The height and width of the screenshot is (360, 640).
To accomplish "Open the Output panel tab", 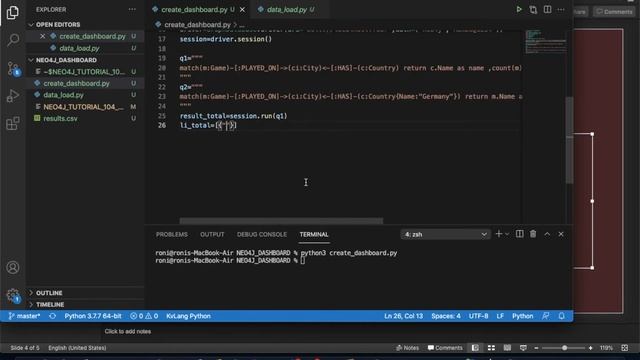I will pyautogui.click(x=212, y=234).
